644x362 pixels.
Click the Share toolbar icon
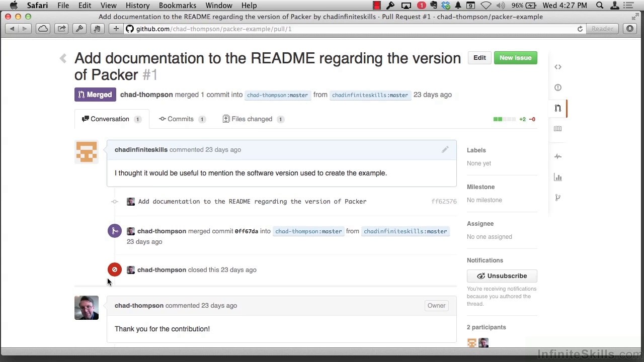(x=61, y=29)
